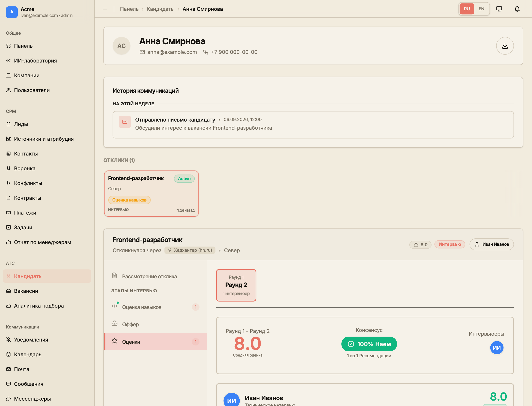The width and height of the screenshot is (532, 406).
Task: Click the email envelope icon in communication history
Action: pyautogui.click(x=125, y=122)
